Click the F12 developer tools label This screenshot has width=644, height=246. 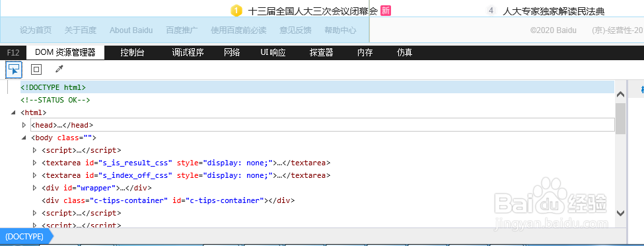coord(13,53)
